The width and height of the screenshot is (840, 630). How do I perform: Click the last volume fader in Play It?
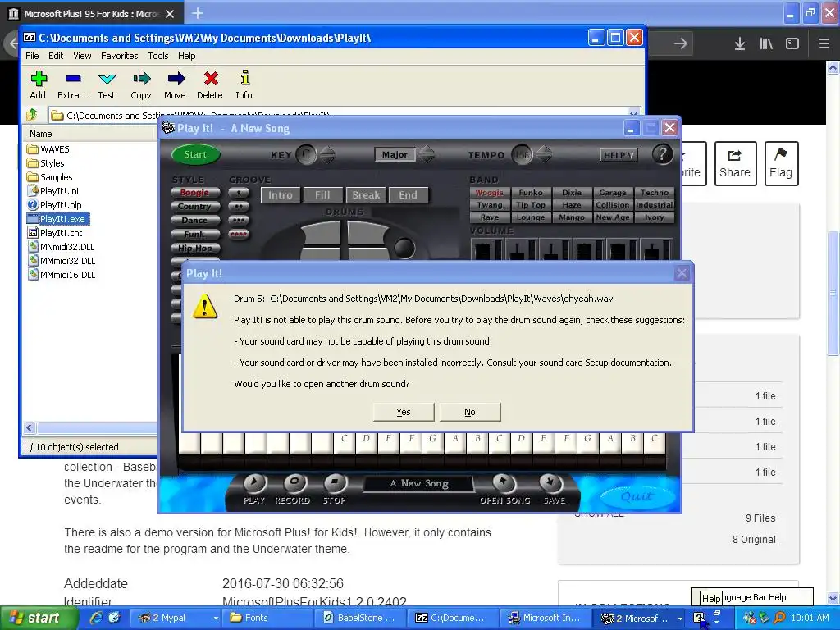(652, 249)
